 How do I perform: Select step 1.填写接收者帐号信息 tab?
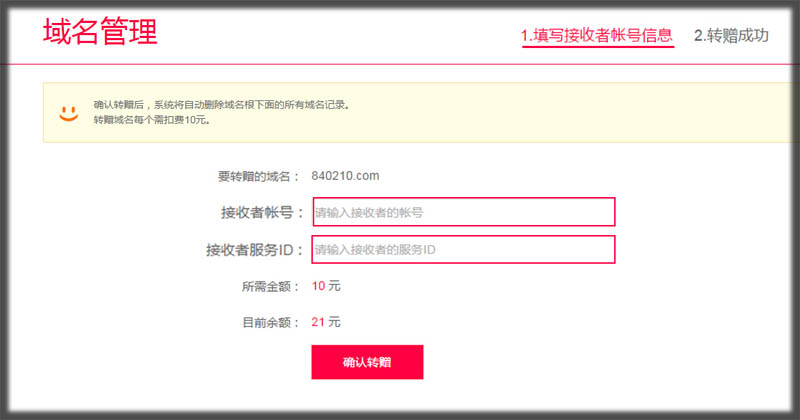(x=597, y=35)
